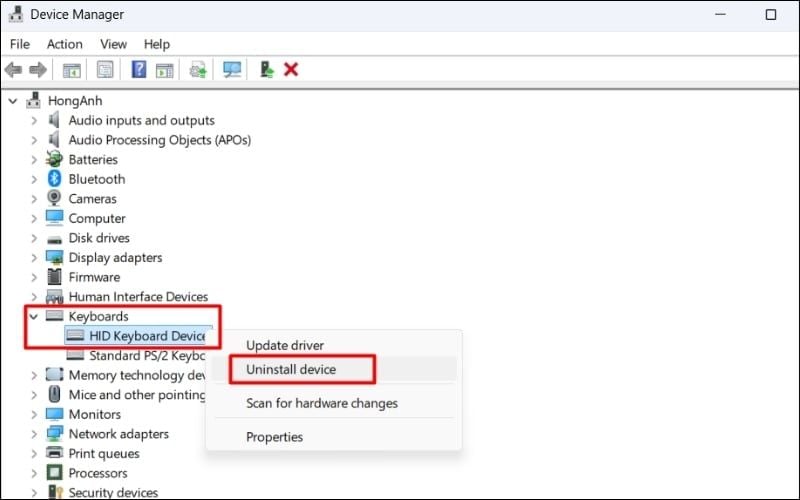Click the 'Computer' label

pyautogui.click(x=97, y=218)
